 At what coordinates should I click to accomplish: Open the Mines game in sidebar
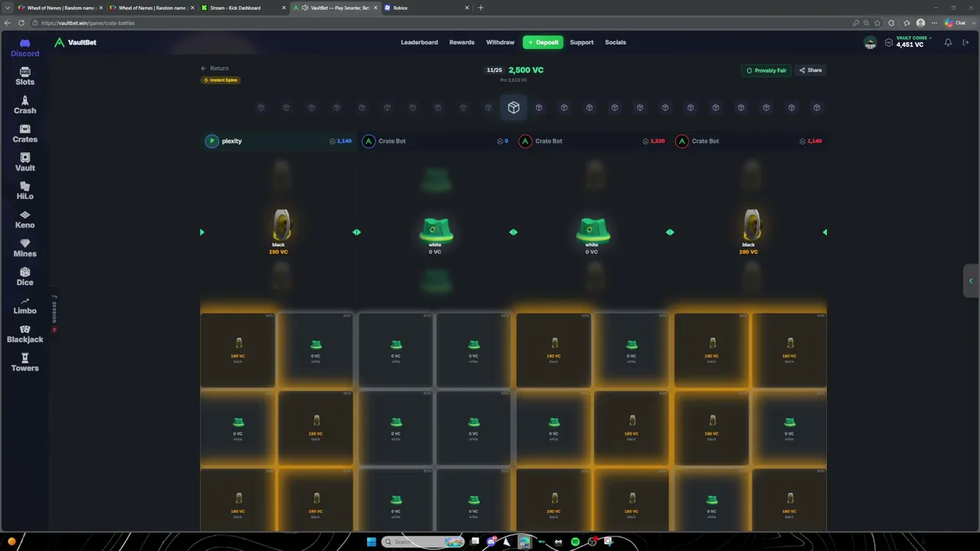point(24,248)
